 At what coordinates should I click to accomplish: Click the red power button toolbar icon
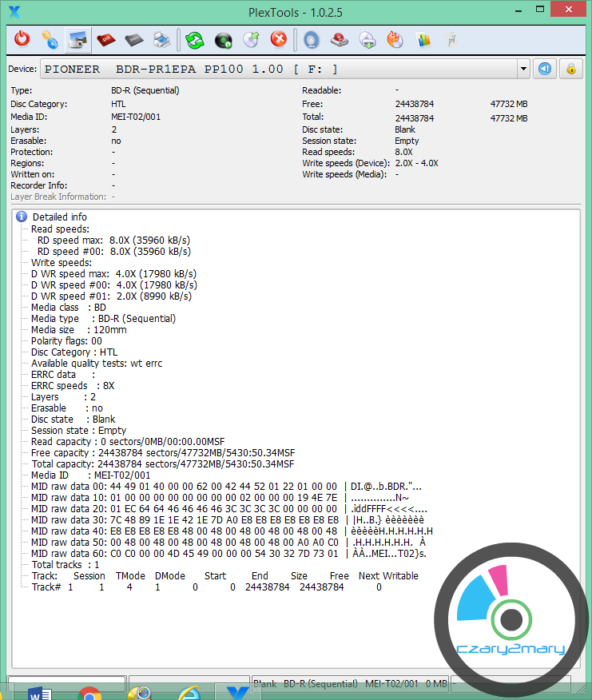click(x=22, y=38)
